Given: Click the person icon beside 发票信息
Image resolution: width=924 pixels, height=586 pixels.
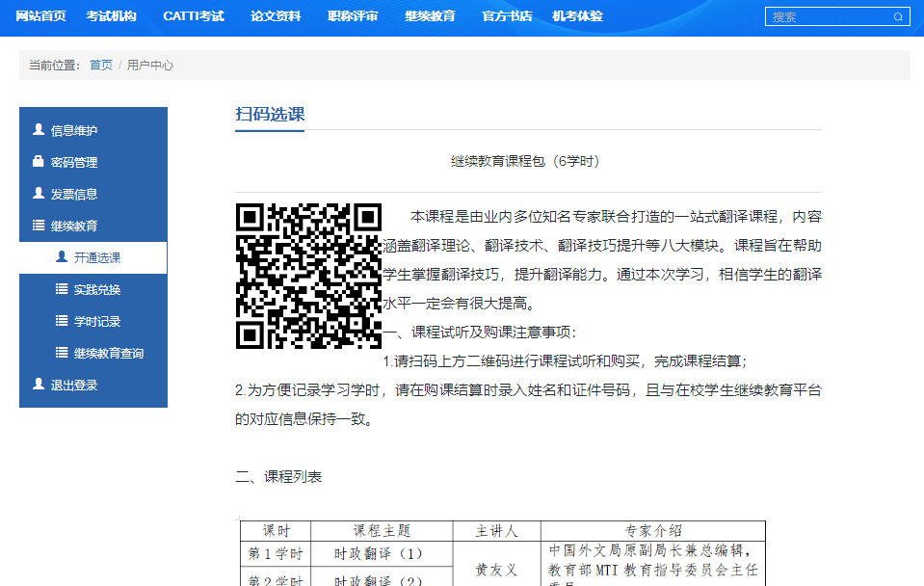Looking at the screenshot, I should coord(39,194).
